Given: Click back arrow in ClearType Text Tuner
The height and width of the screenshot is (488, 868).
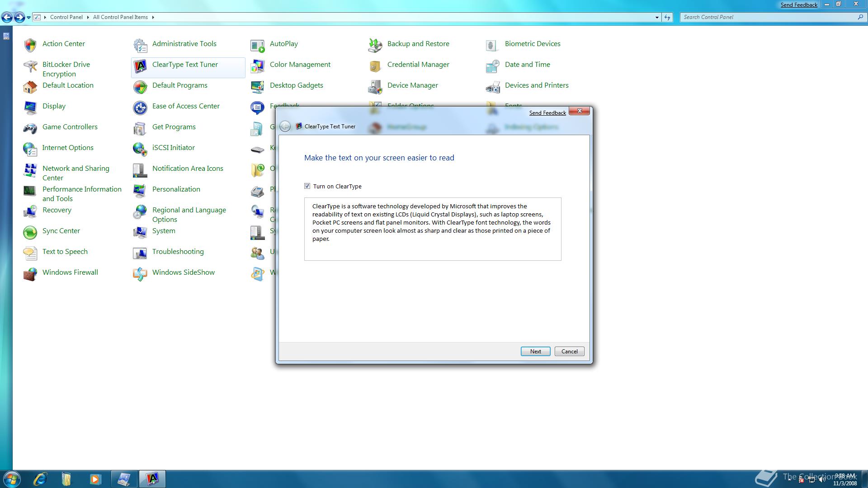Looking at the screenshot, I should 285,127.
